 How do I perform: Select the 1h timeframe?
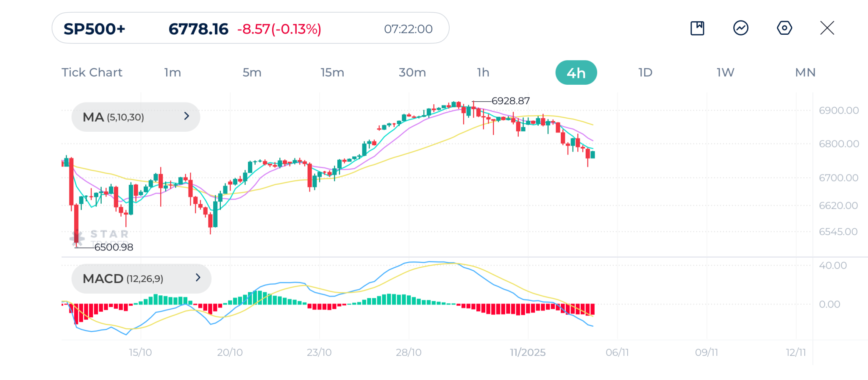[x=483, y=72]
